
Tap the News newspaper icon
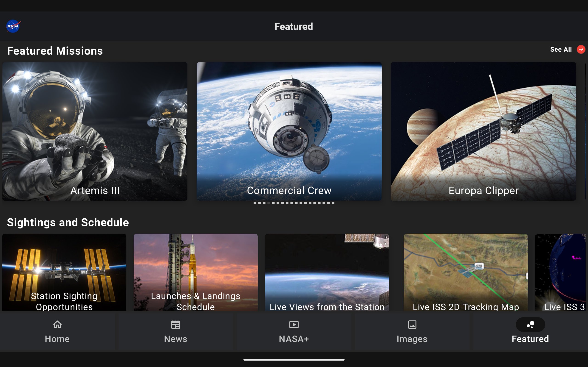(x=175, y=325)
